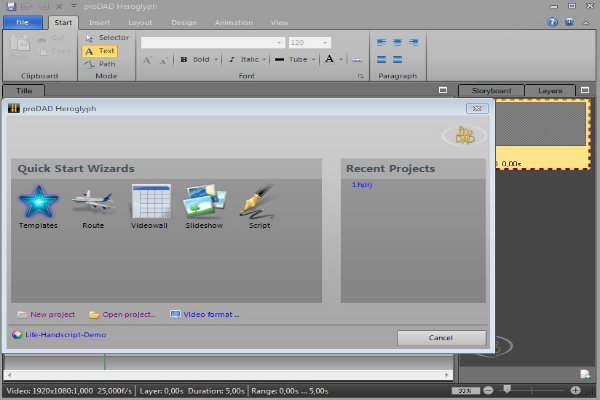Open the Life-Handscript-Demo link
The width and height of the screenshot is (600, 400).
[65, 335]
